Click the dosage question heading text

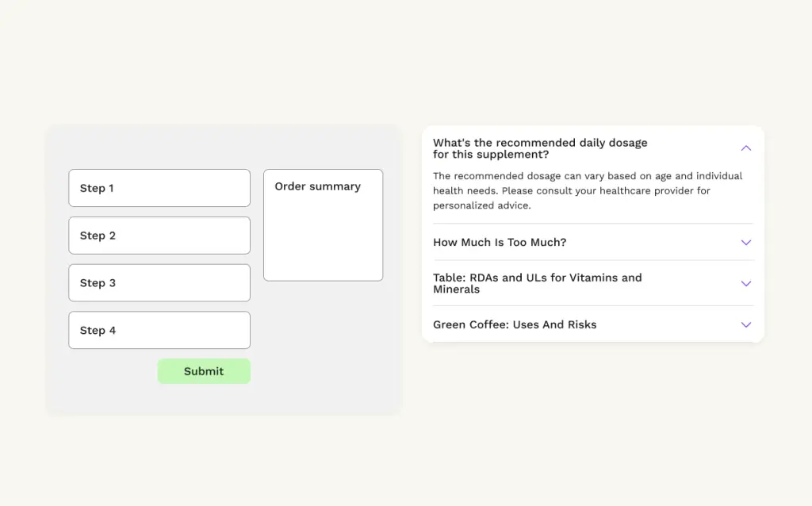(539, 148)
